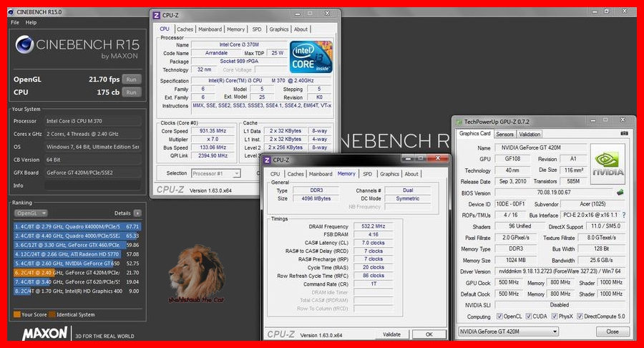Open Graphics tab in front CPU-Z window
This screenshot has height=348, width=644.
click(389, 174)
